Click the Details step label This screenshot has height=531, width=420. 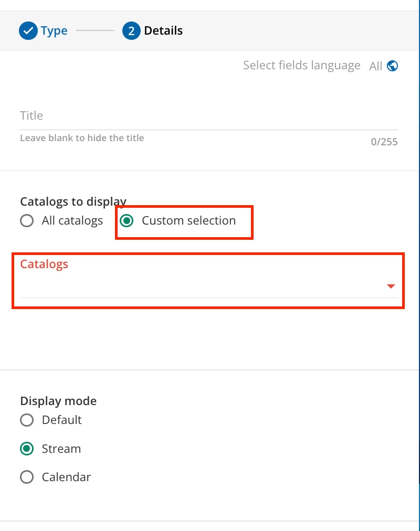coord(163,31)
